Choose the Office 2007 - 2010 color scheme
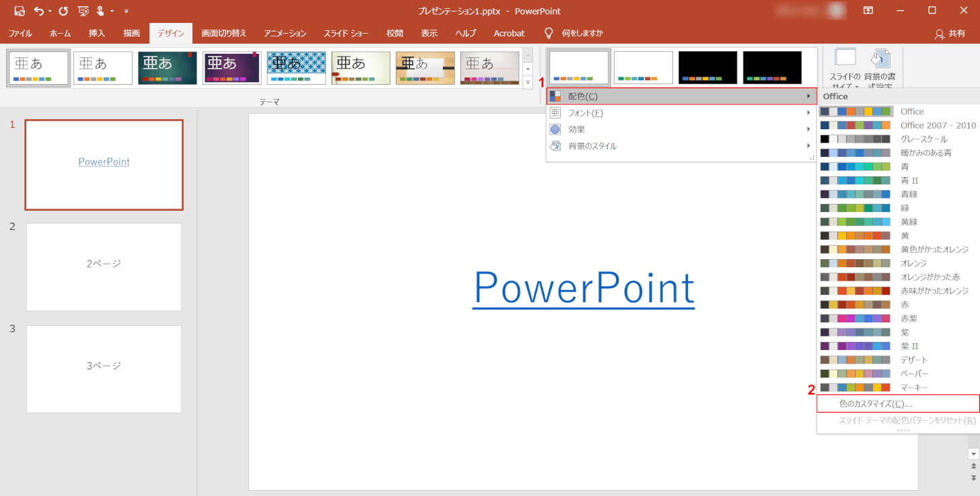 [898, 125]
